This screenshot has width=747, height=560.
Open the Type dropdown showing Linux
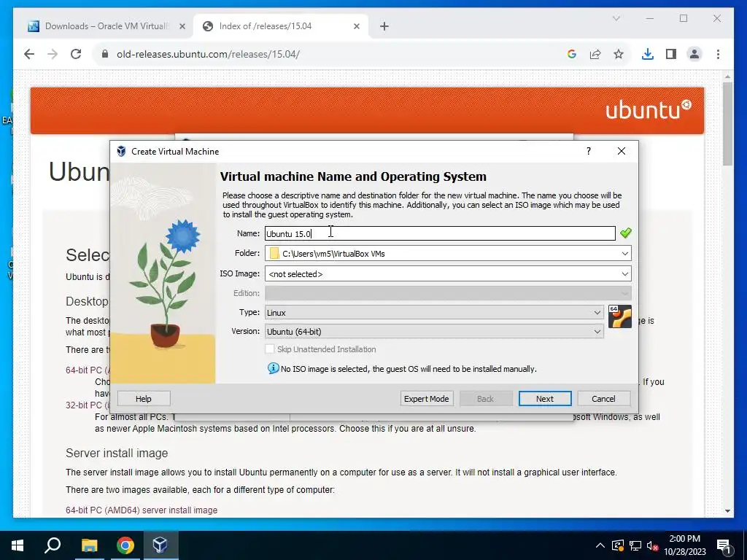point(434,313)
